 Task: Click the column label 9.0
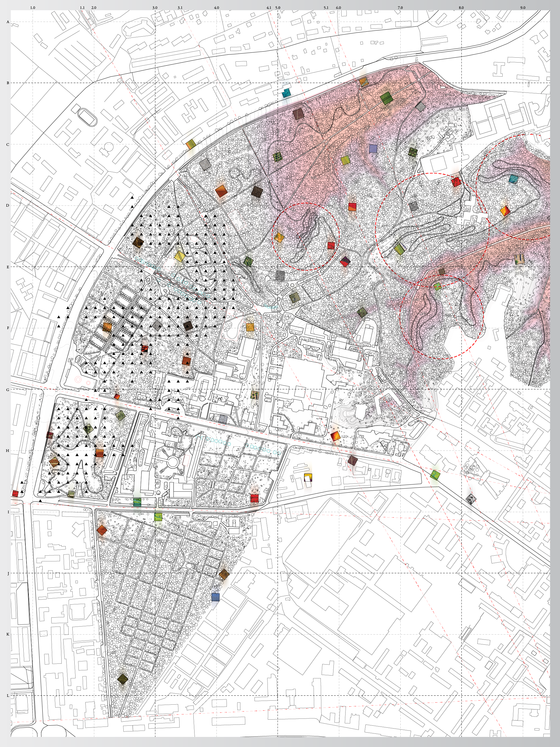click(x=523, y=7)
